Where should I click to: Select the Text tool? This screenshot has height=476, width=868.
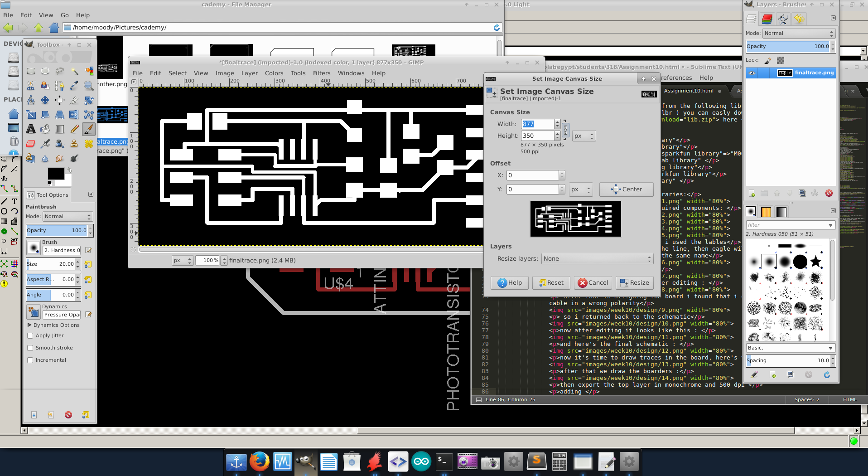coord(31,129)
